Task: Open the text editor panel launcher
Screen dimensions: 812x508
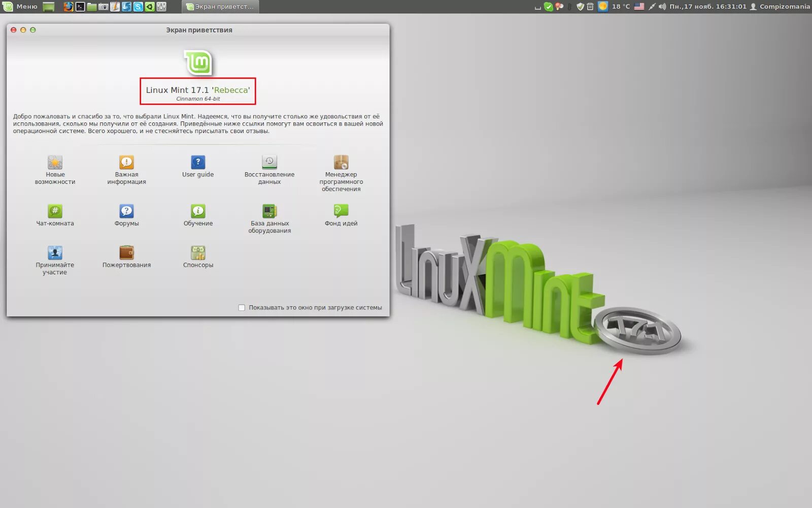Action: 115,7
